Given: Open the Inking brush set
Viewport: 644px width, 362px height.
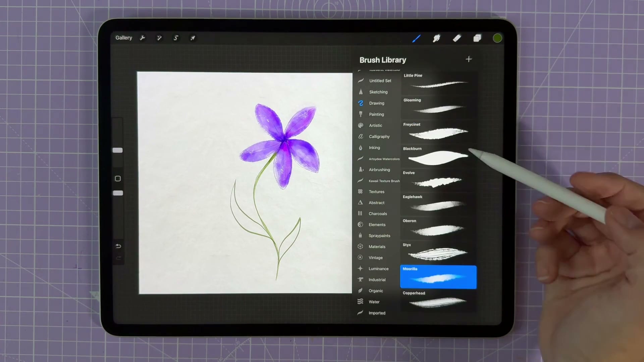Looking at the screenshot, I should pyautogui.click(x=378, y=147).
